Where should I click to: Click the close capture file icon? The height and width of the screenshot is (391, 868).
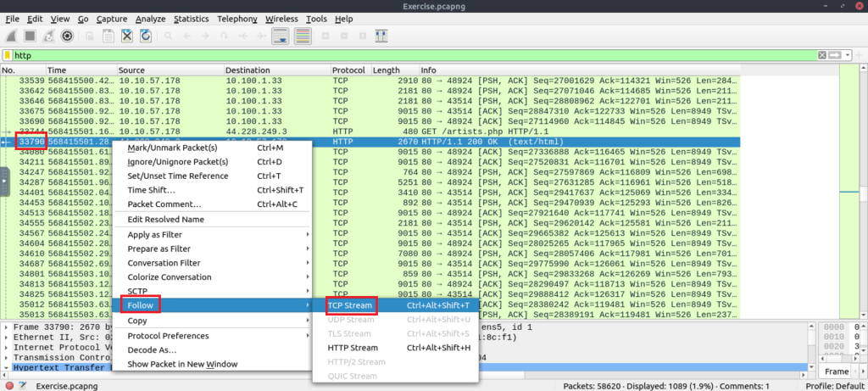(126, 36)
